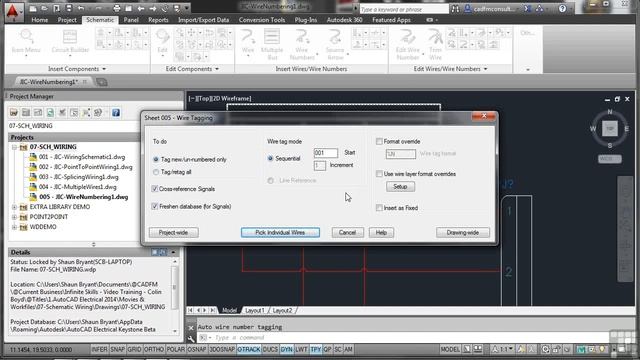Click the Wire Numbers ribbon tool
Screen dimensions: 640x360
(x=302, y=44)
